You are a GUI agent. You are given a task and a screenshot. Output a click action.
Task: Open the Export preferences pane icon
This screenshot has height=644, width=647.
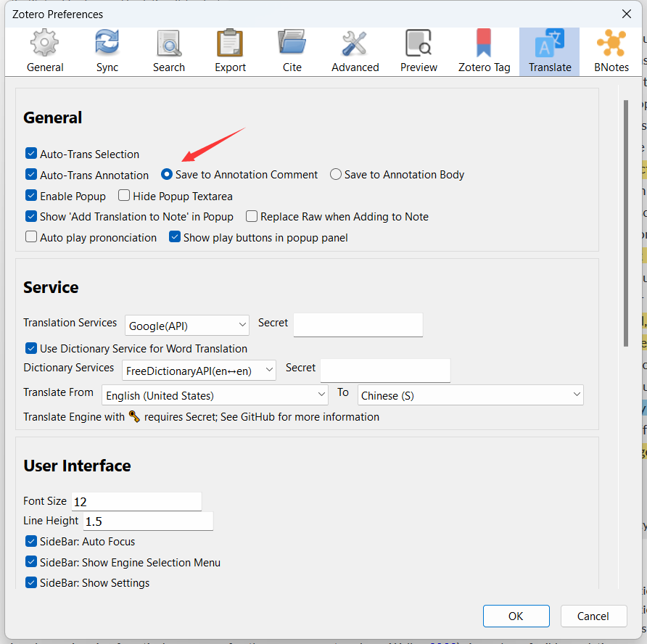point(230,43)
